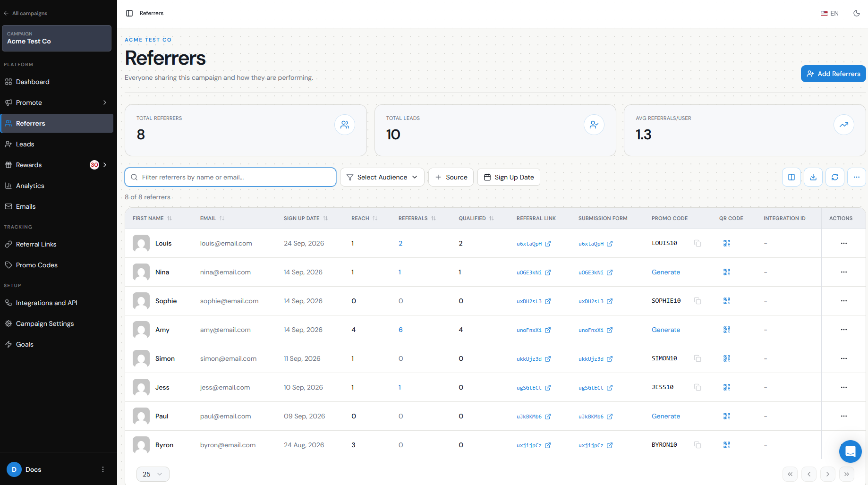Open the toolbar more options menu
Viewport: 868px width, 485px height.
pyautogui.click(x=857, y=177)
